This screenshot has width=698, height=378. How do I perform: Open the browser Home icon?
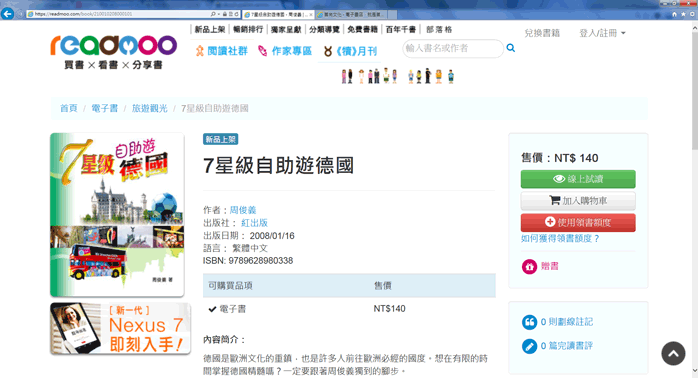coord(674,14)
